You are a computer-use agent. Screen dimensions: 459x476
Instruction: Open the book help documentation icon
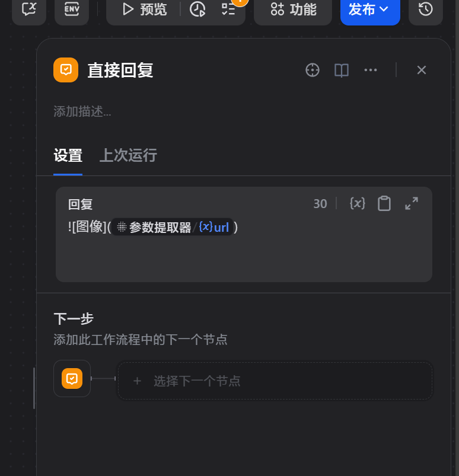tap(342, 70)
